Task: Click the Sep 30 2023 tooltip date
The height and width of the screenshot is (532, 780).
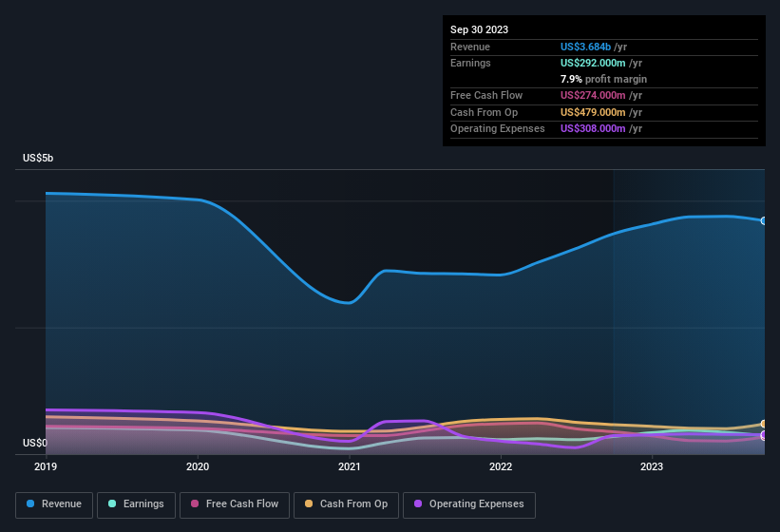Action: (x=479, y=29)
